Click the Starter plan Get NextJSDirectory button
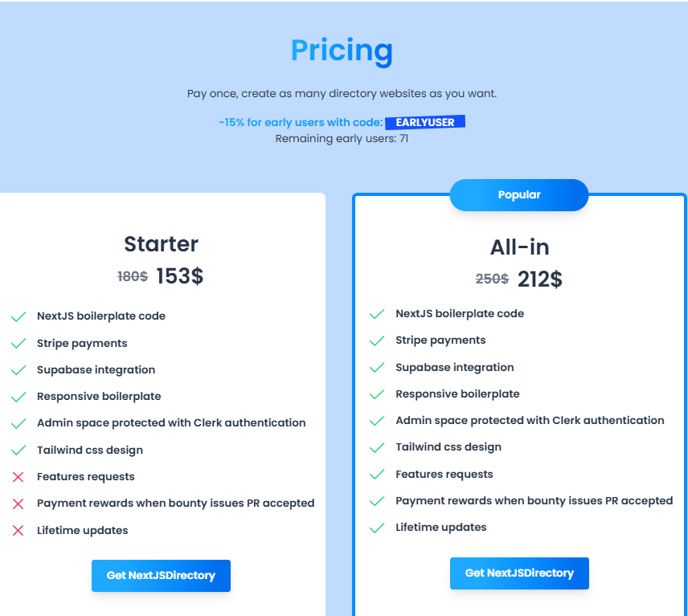688x616 pixels. [161, 576]
